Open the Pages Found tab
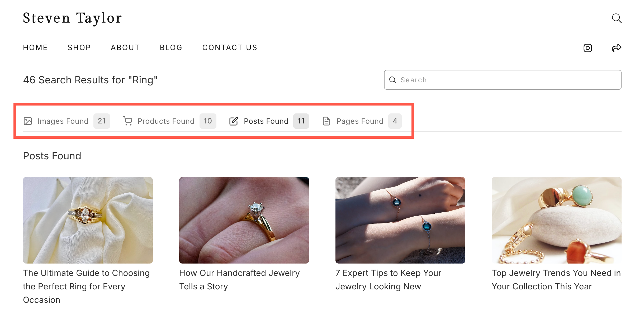The width and height of the screenshot is (644, 325). (x=362, y=121)
